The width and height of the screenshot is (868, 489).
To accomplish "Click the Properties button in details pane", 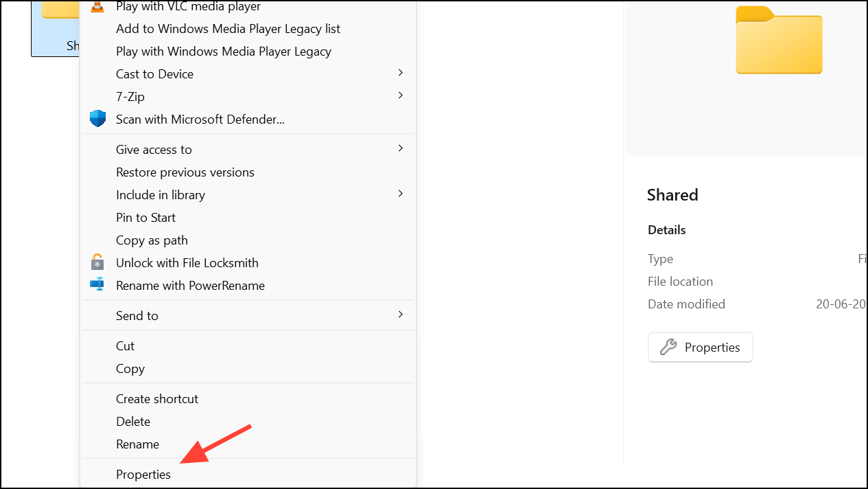I will (700, 348).
